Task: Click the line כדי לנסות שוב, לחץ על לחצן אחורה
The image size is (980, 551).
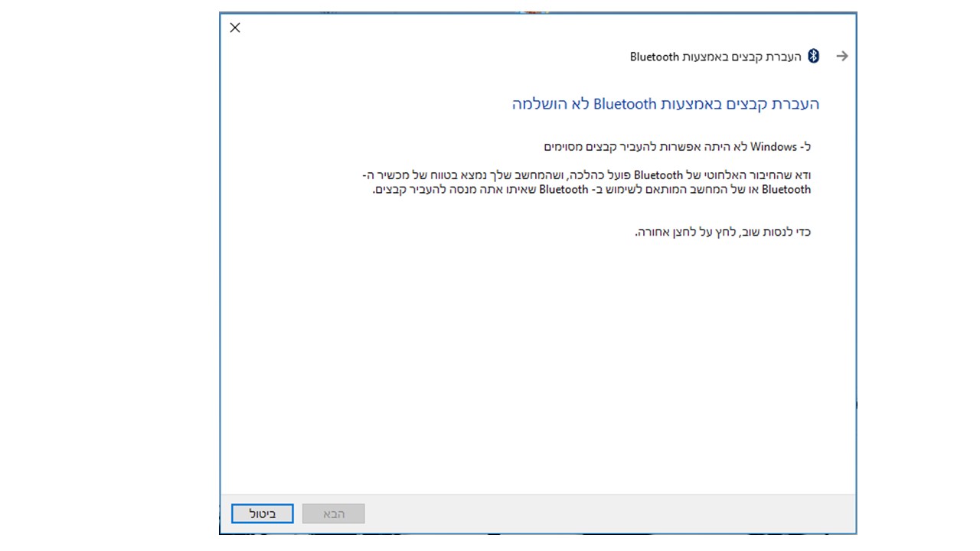Action: tap(723, 232)
